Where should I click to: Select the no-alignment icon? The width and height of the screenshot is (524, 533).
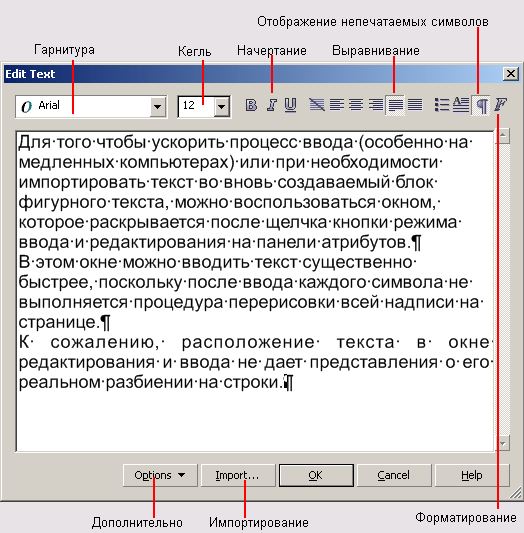[x=317, y=105]
